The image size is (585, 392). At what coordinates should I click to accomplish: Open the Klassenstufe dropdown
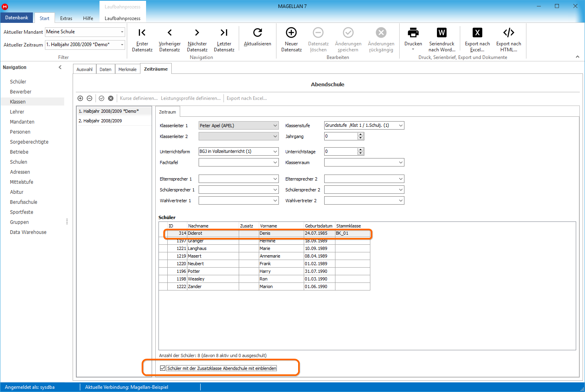point(400,126)
